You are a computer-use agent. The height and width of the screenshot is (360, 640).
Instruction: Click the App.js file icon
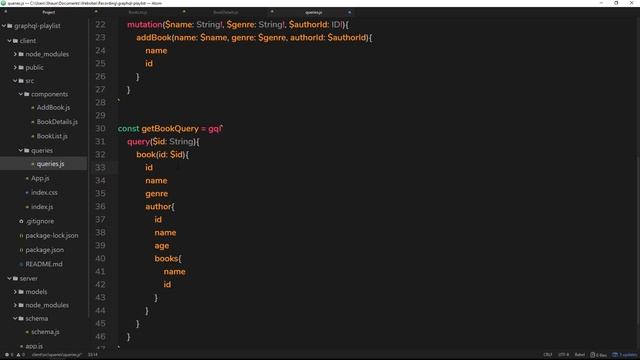click(x=27, y=178)
